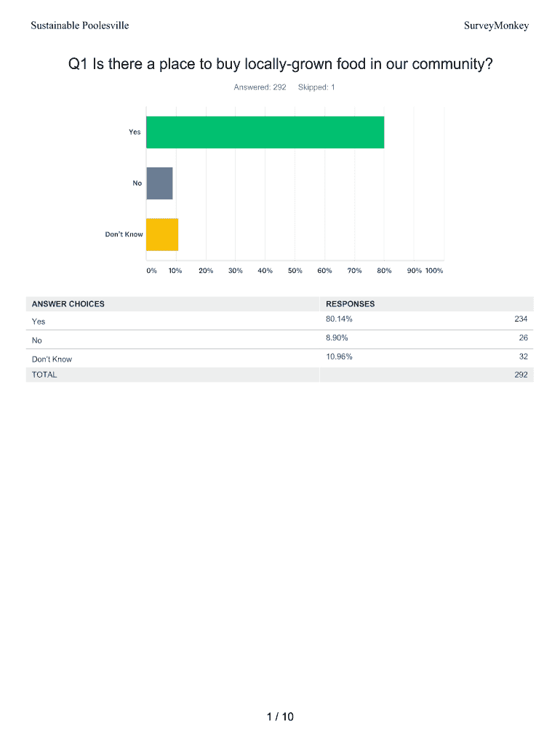Click the 32 response count
The image size is (560, 745).
point(523,356)
